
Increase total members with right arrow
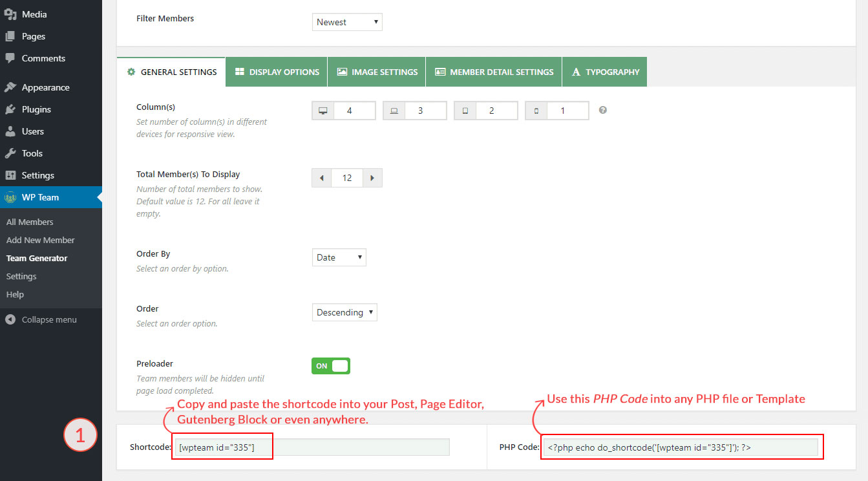372,178
